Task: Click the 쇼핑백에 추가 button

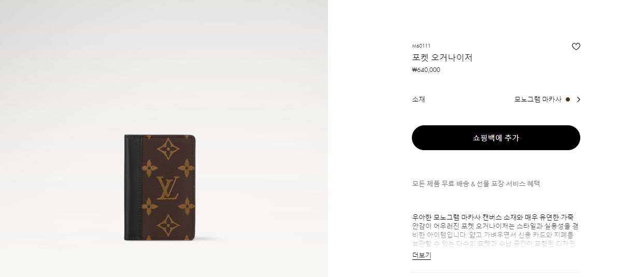Action: (496, 138)
